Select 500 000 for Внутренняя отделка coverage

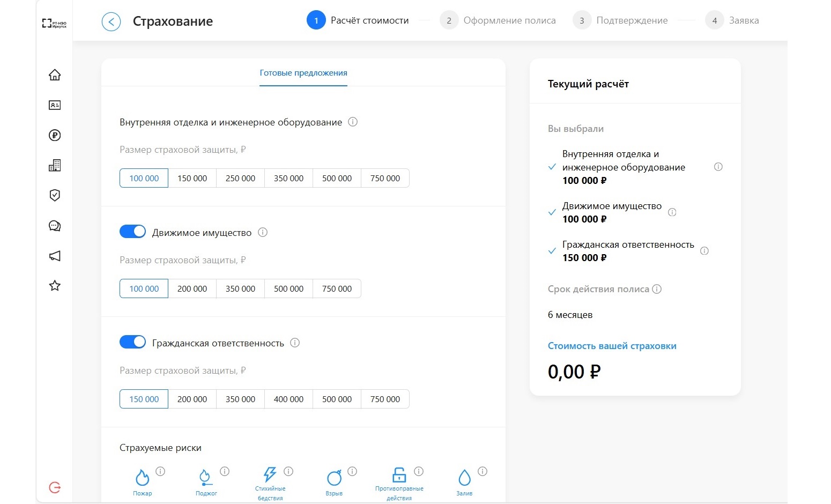coord(337,178)
